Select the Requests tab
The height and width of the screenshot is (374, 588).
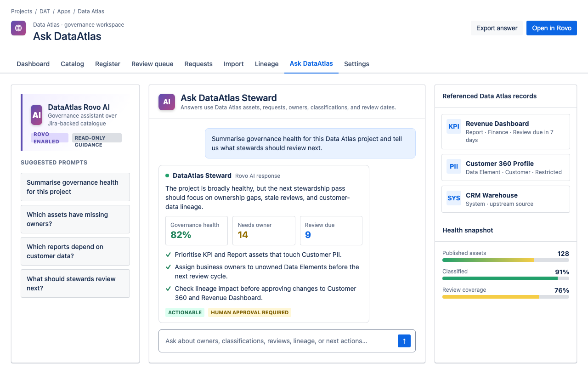[x=198, y=64]
